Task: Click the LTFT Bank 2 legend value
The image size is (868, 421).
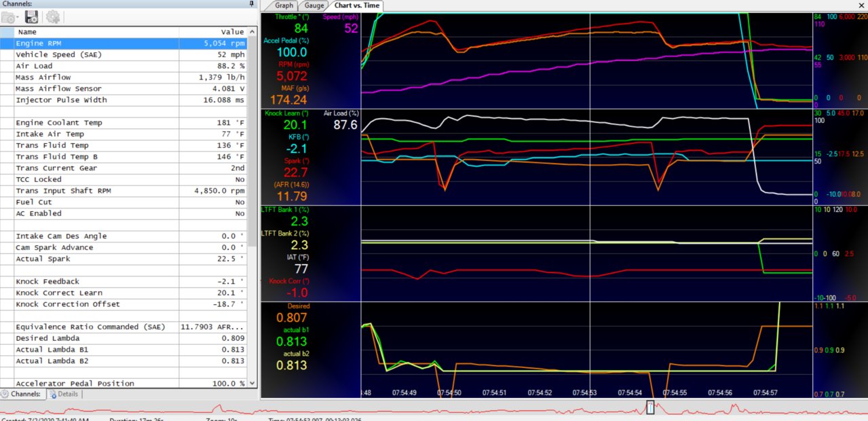Action: coord(299,245)
